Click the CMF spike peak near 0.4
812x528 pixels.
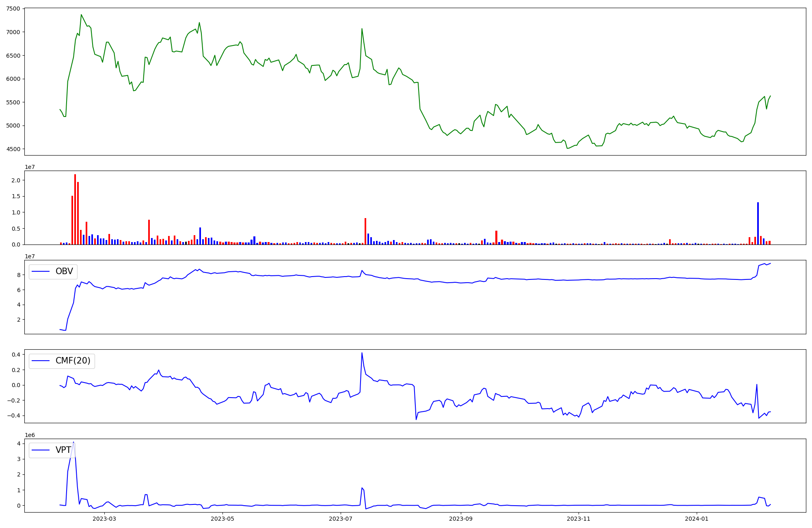tap(362, 353)
